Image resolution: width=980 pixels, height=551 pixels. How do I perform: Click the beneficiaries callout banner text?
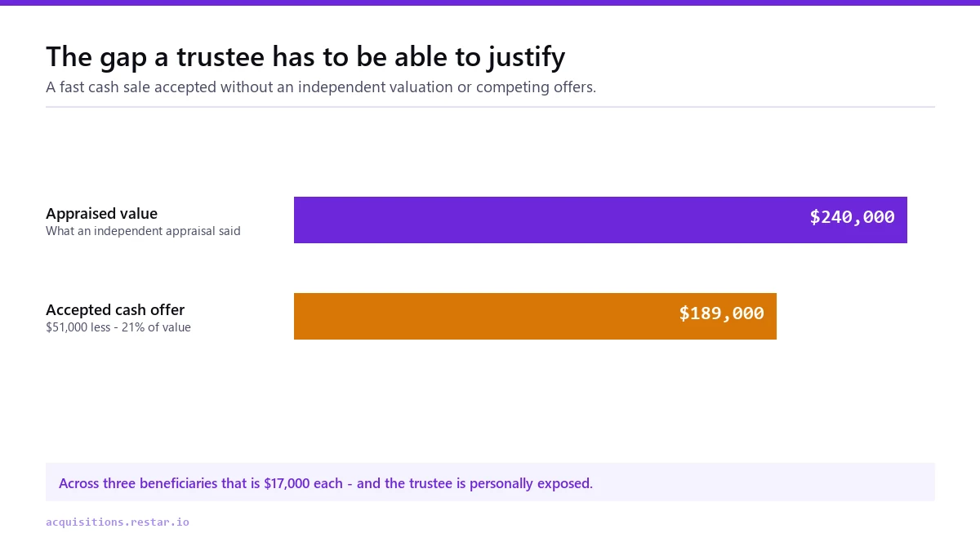(x=326, y=483)
